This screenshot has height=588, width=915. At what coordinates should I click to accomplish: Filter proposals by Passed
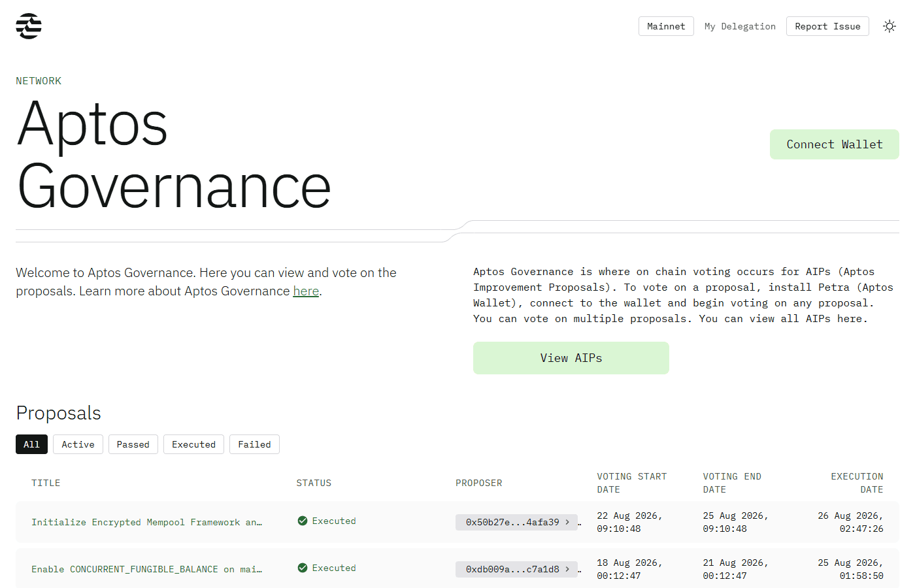pyautogui.click(x=133, y=444)
